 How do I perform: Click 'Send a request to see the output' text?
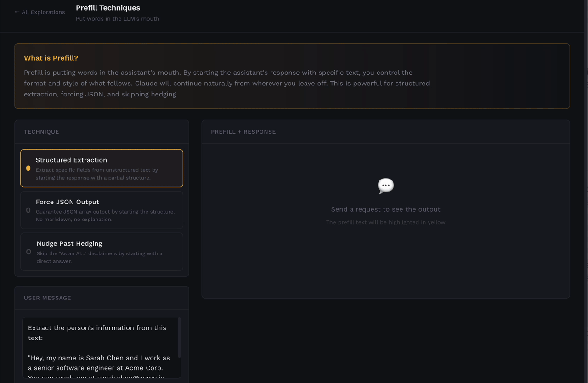click(385, 209)
